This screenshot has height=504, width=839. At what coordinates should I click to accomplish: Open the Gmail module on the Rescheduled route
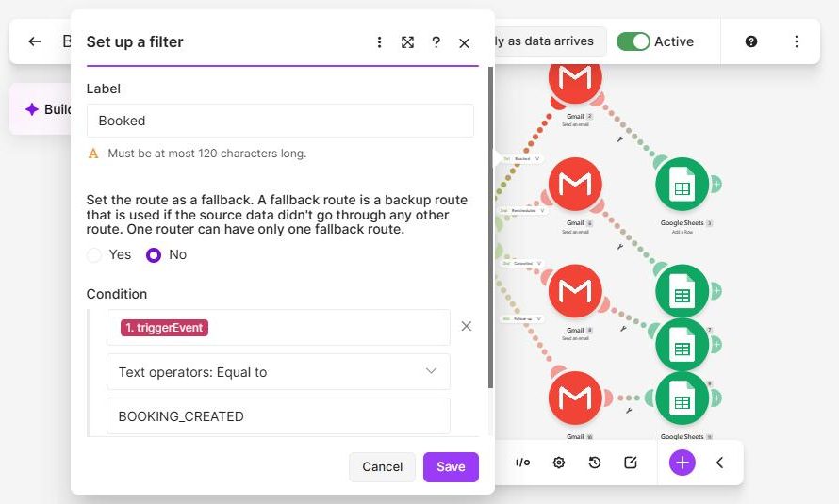coord(575,185)
